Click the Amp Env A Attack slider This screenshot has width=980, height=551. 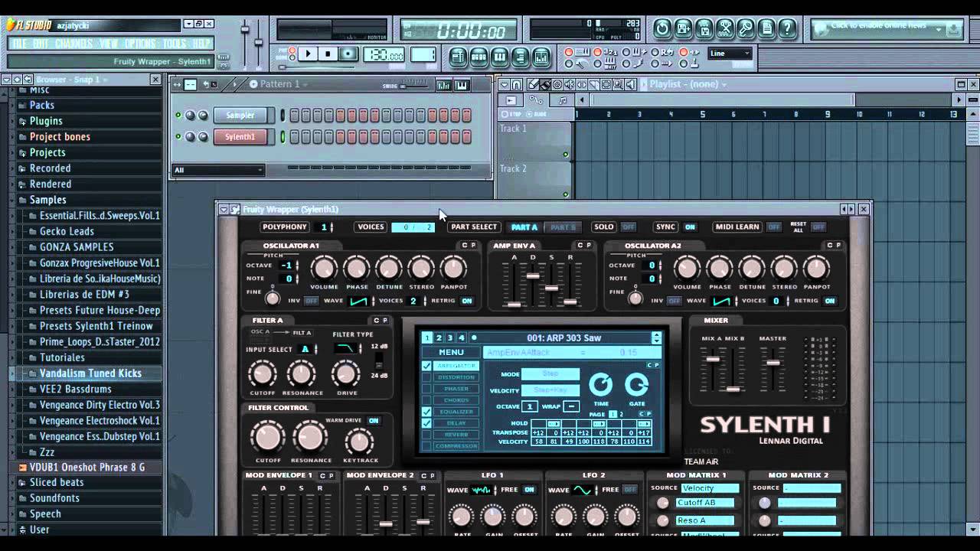tap(514, 303)
